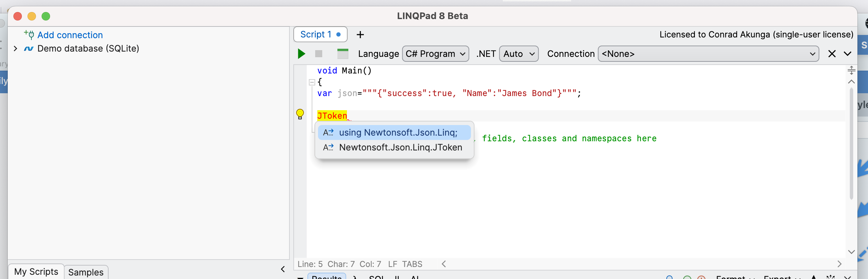The height and width of the screenshot is (279, 868).
Task: Open the Language dropdown showing C# Program
Action: (x=435, y=54)
